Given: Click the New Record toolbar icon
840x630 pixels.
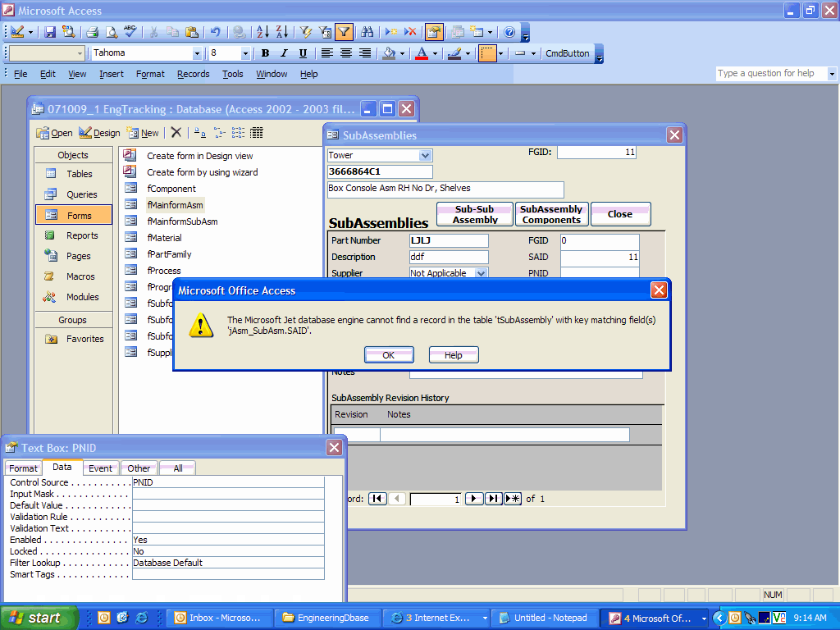Looking at the screenshot, I should [391, 32].
